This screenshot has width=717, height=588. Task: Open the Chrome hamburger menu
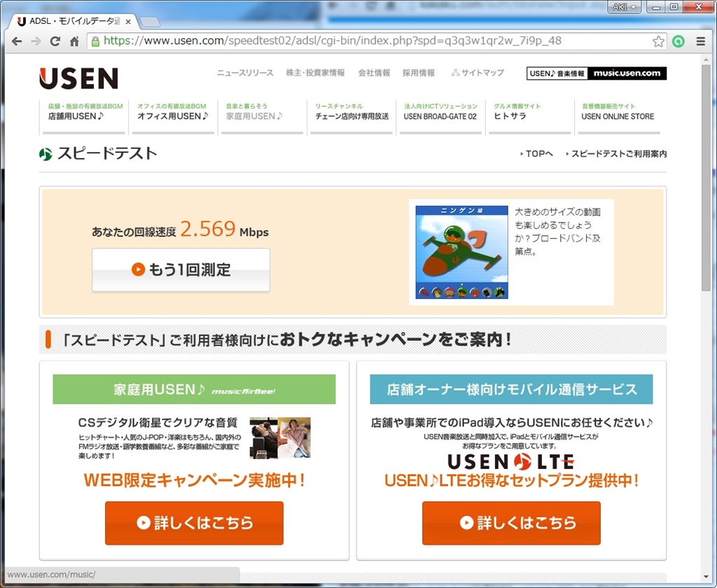[700, 41]
